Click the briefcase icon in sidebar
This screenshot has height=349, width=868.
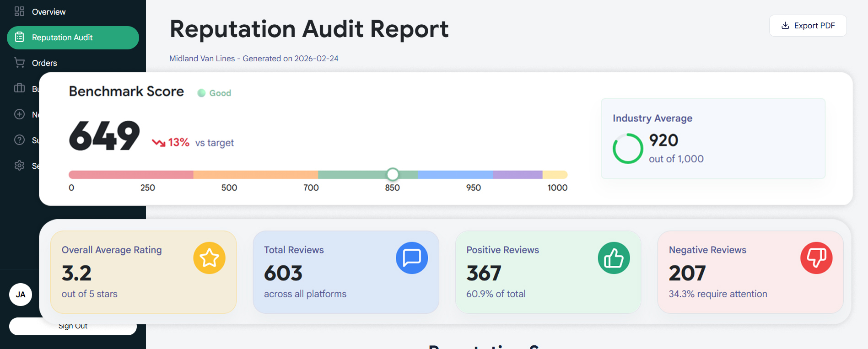pos(19,88)
